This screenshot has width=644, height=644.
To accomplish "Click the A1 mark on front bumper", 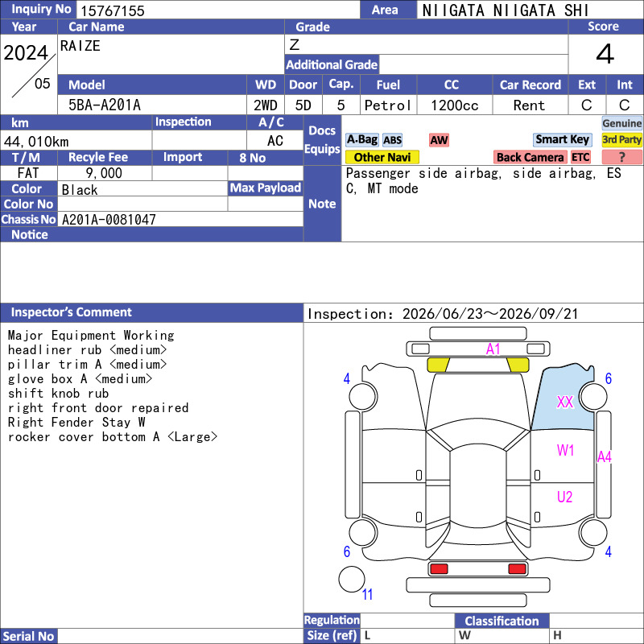I will click(493, 349).
